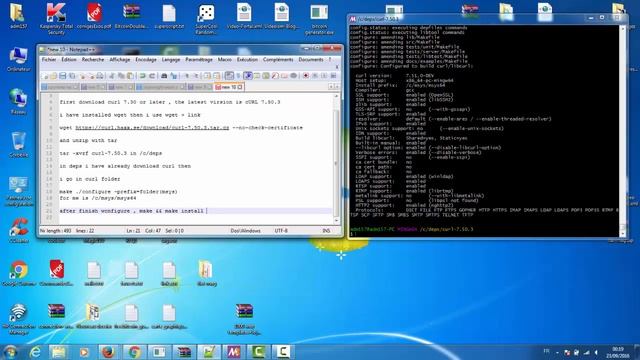Click the Replace icon in Notepad++ toolbar

coord(173,76)
